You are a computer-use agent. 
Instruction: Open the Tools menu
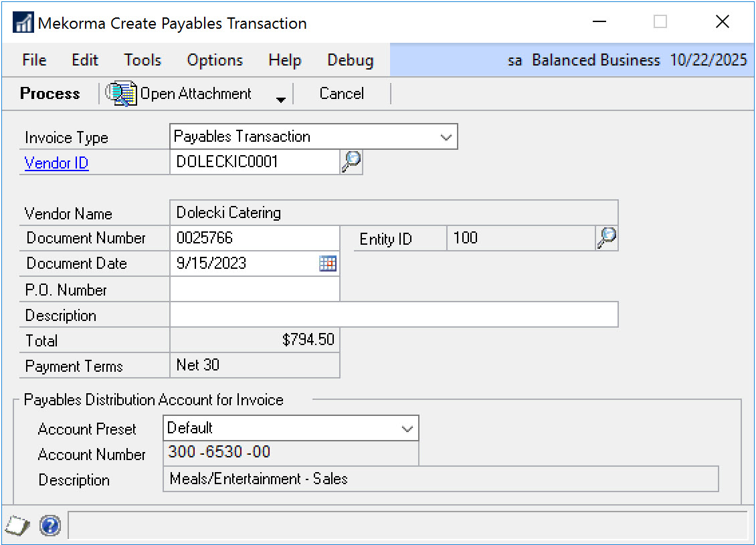tap(143, 60)
